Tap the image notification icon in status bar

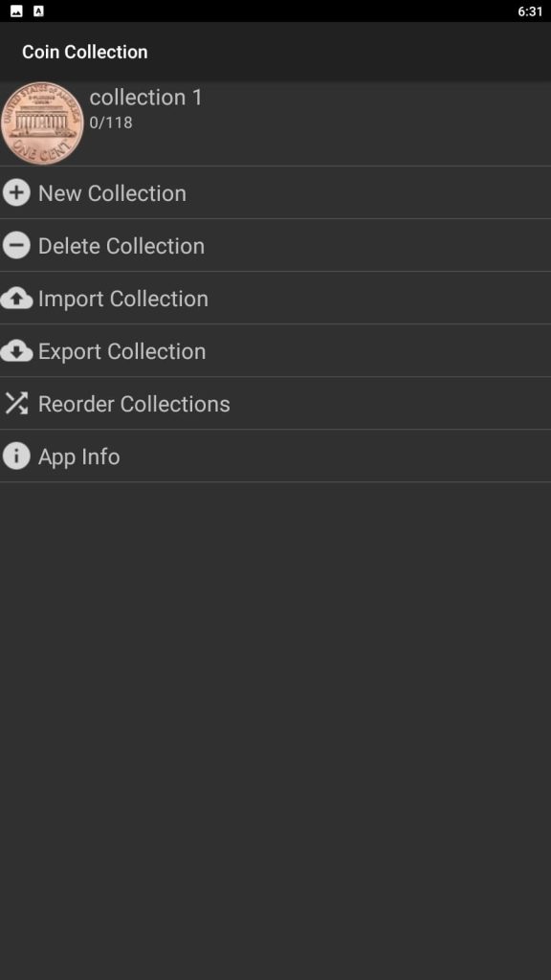pyautogui.click(x=17, y=11)
